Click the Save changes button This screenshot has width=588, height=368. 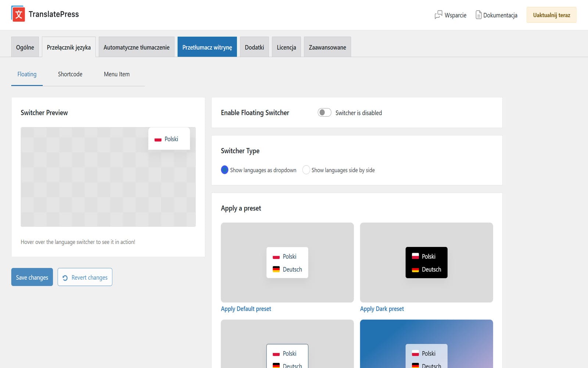click(32, 277)
